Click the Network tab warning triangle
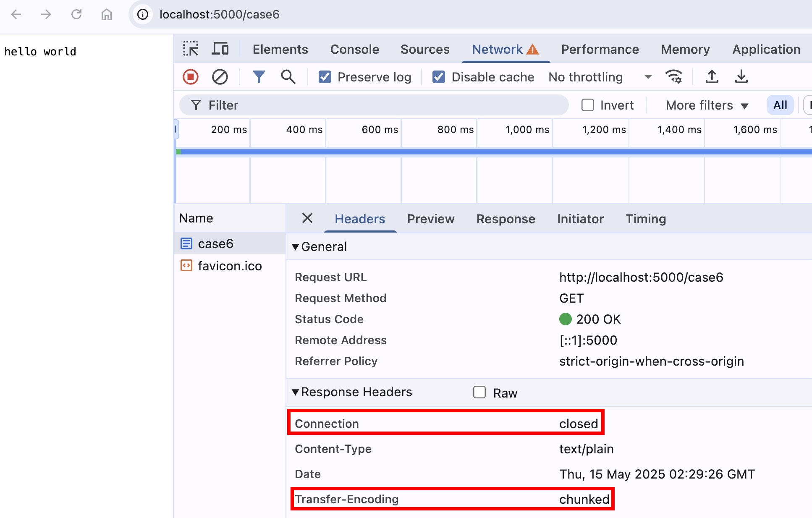 [532, 50]
